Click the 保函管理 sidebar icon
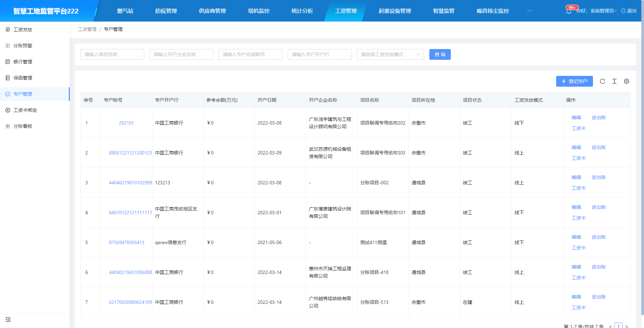The width and height of the screenshot is (644, 328). click(x=8, y=78)
